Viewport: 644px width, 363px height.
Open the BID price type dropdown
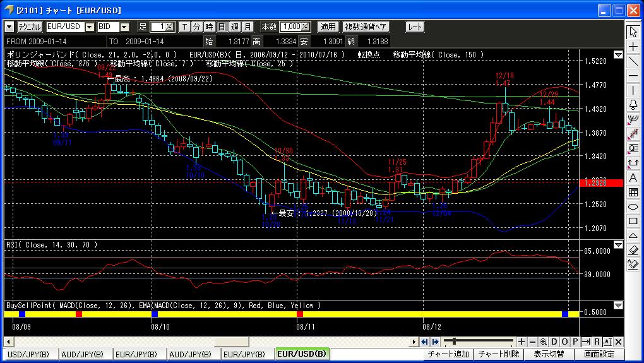[x=124, y=27]
